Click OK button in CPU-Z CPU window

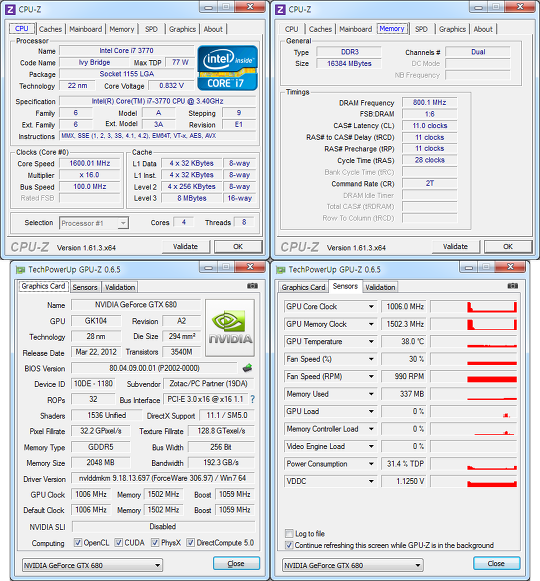point(238,246)
